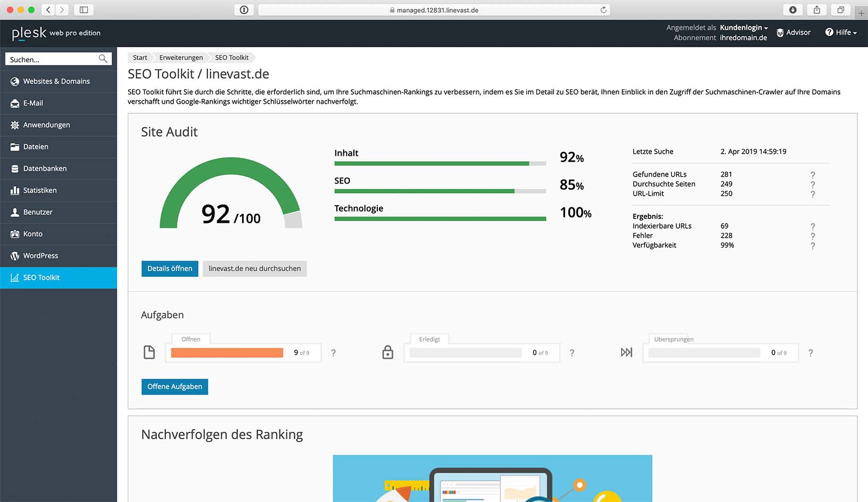
Task: Click the Erledigt lock icon
Action: tap(388, 352)
